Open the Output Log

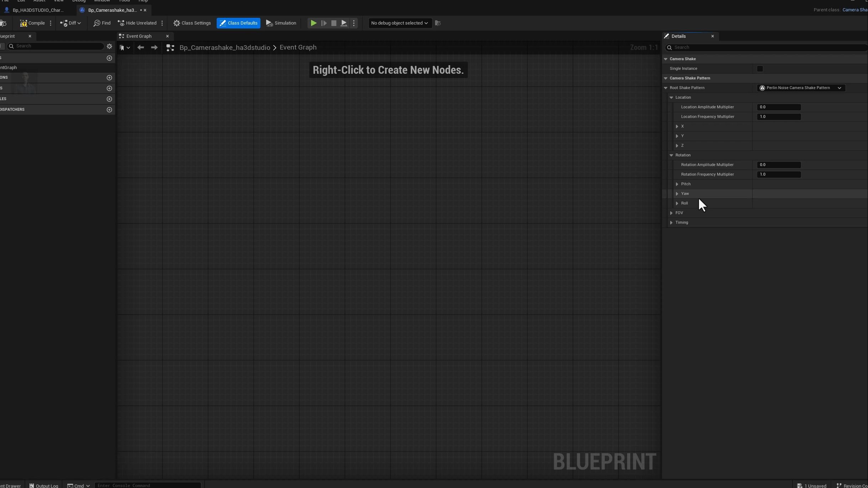point(44,486)
